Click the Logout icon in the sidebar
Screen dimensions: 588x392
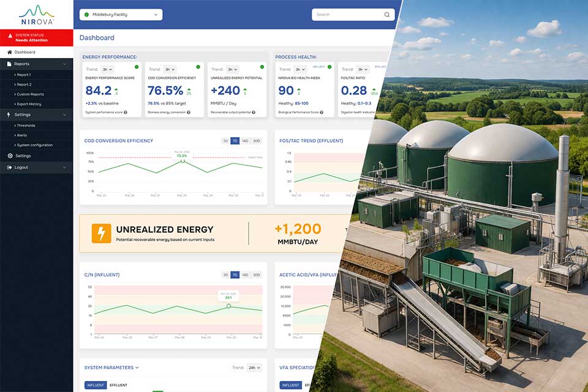click(9, 167)
